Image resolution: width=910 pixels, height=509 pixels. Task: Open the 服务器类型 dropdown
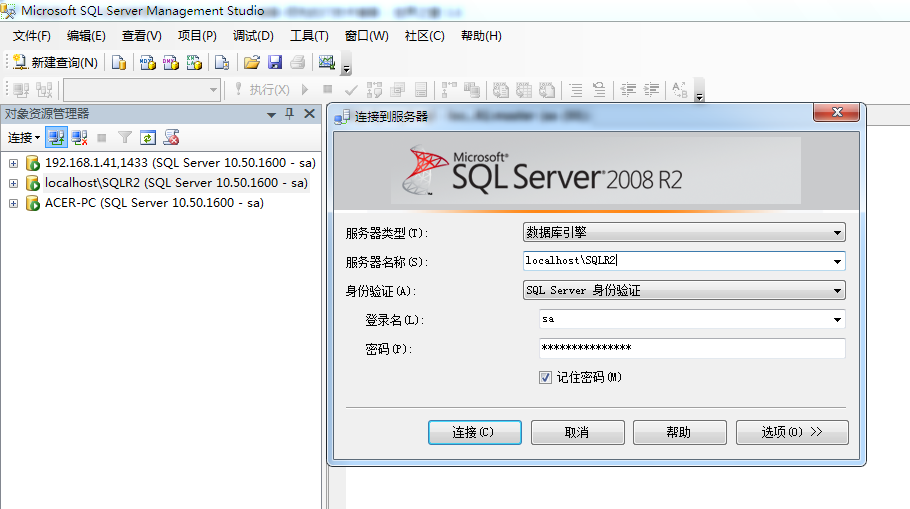pos(684,232)
